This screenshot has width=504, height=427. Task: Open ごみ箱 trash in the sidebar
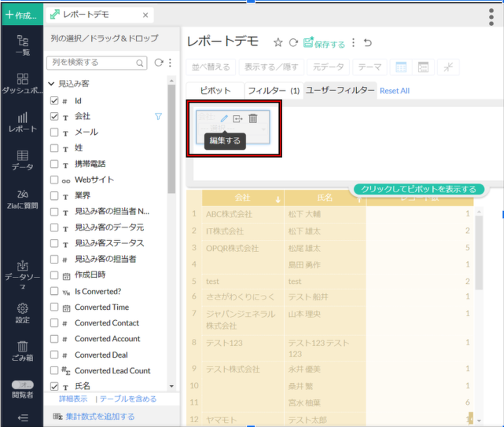22,350
